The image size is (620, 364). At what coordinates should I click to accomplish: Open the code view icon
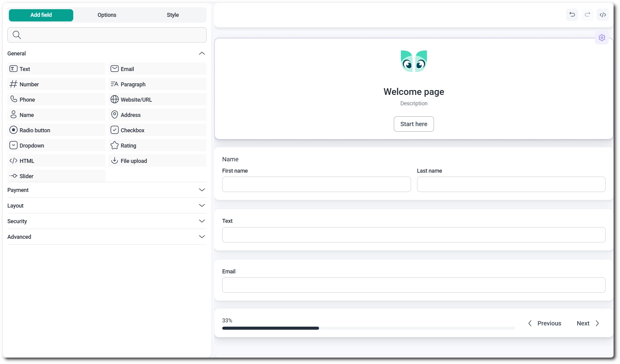point(603,15)
